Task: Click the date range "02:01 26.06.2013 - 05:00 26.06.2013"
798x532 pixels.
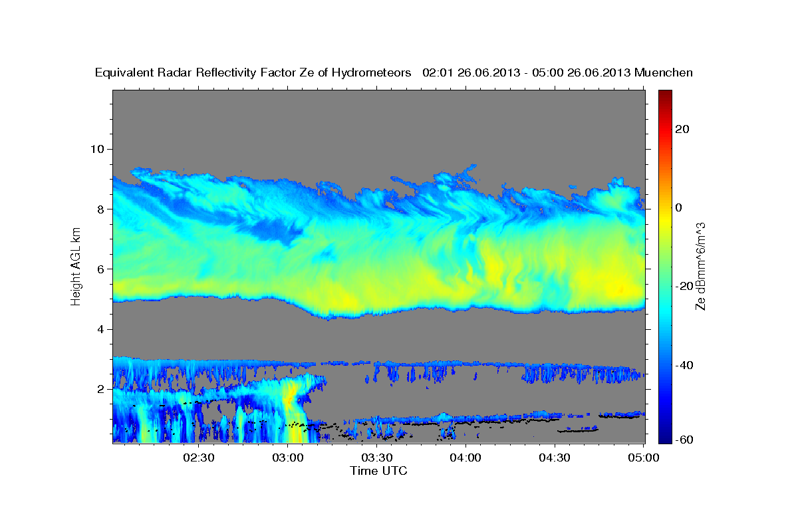Action: (527, 72)
